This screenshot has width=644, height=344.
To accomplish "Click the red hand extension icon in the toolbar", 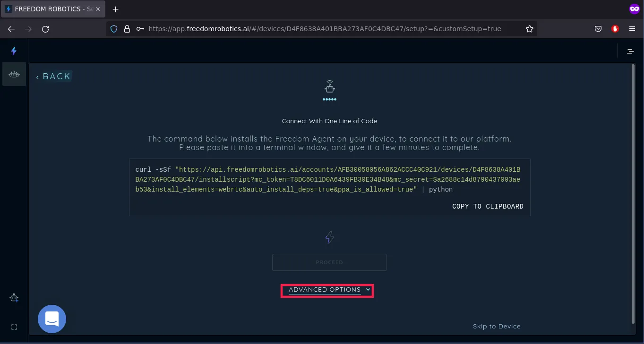I will [615, 29].
